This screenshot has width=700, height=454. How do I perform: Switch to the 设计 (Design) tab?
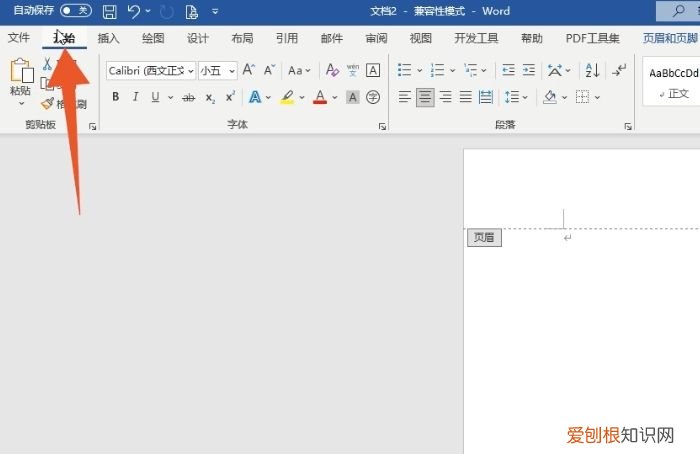click(198, 38)
